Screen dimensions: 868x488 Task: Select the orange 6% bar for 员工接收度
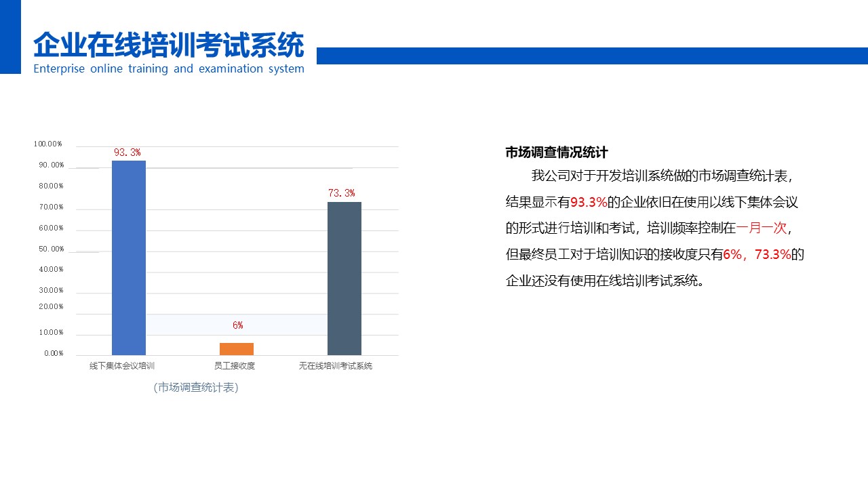pos(237,349)
